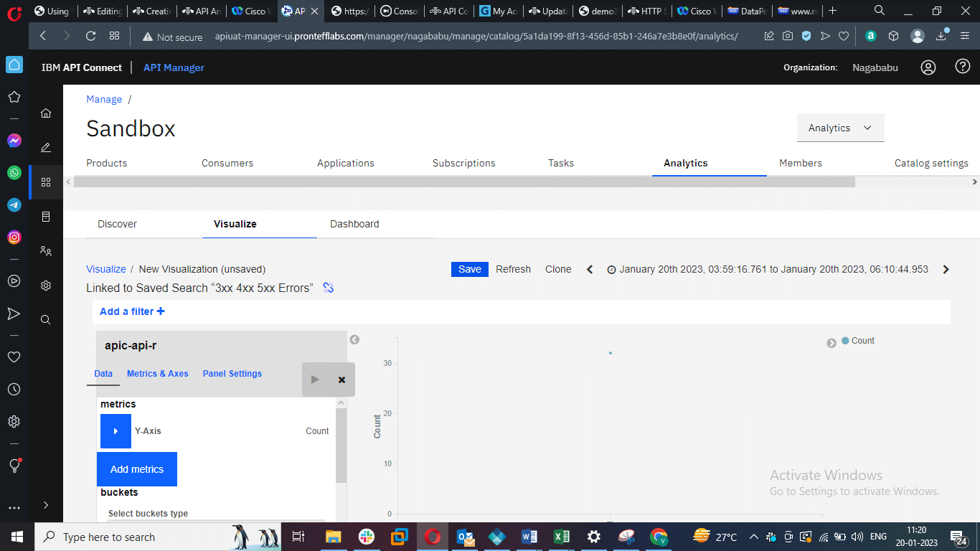
Task: Open the Catalog settings tab
Action: [931, 163]
